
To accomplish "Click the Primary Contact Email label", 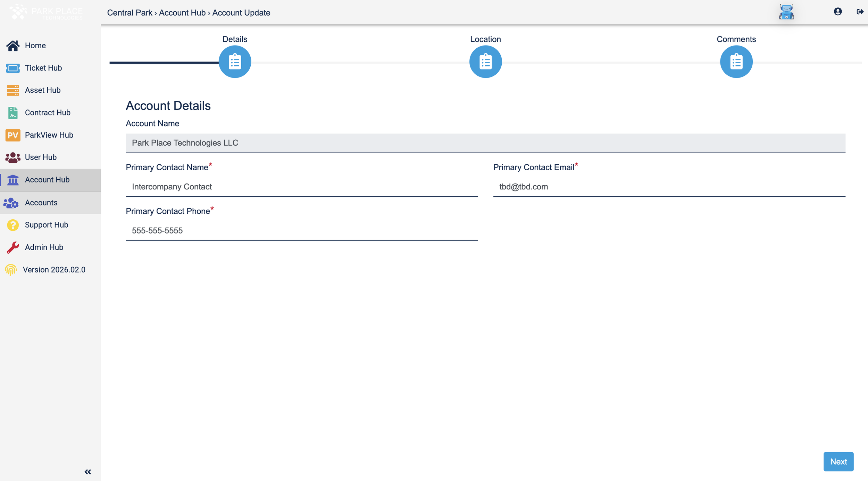I will click(534, 168).
